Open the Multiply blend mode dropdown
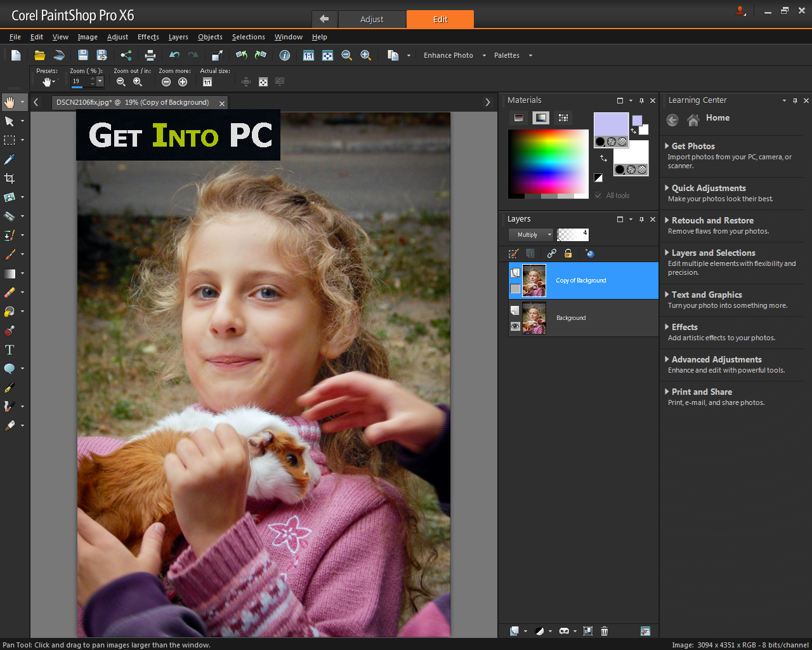 530,234
